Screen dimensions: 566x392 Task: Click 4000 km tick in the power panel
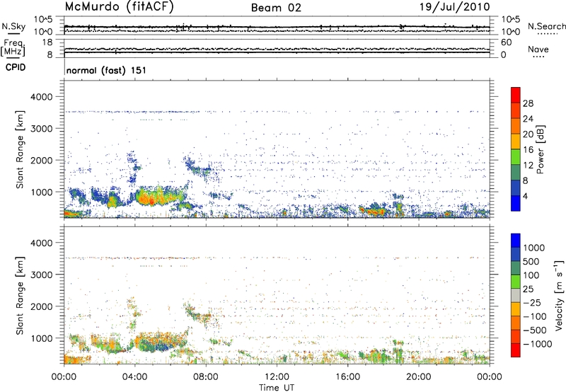[x=42, y=97]
